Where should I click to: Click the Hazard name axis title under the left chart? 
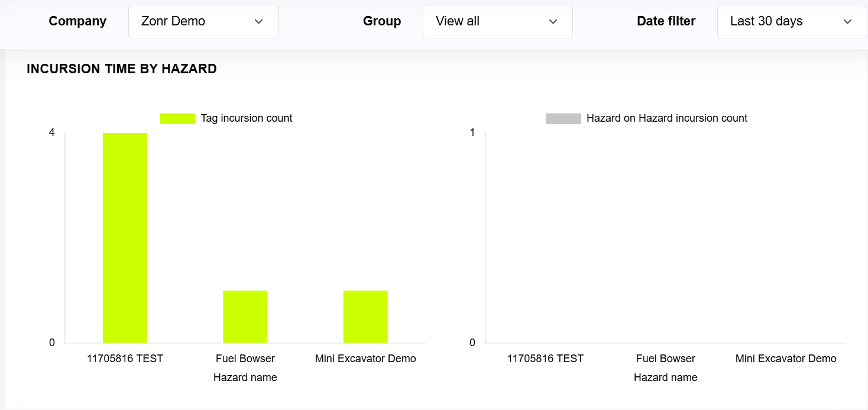(245, 378)
